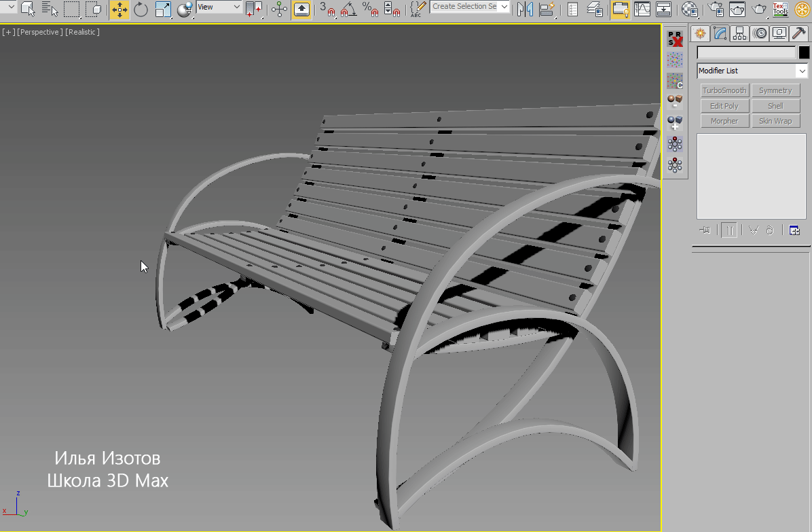Image resolution: width=812 pixels, height=532 pixels.
Task: Open the Curve Editor
Action: pos(642,10)
